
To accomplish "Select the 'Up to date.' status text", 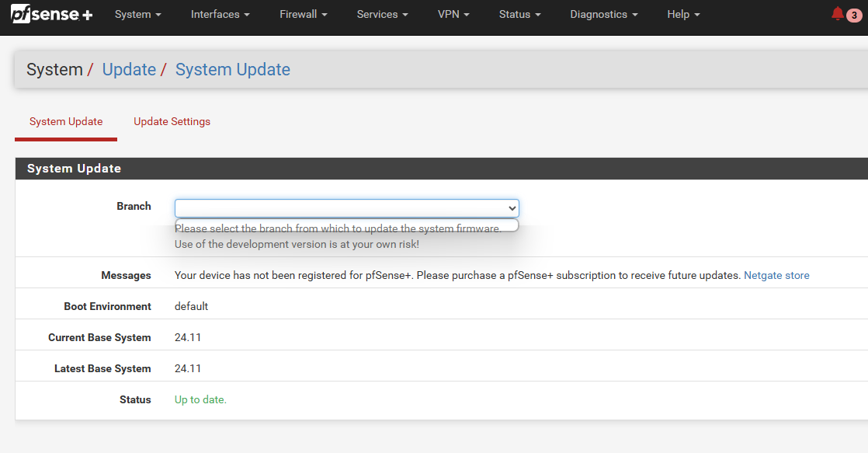I will 200,399.
